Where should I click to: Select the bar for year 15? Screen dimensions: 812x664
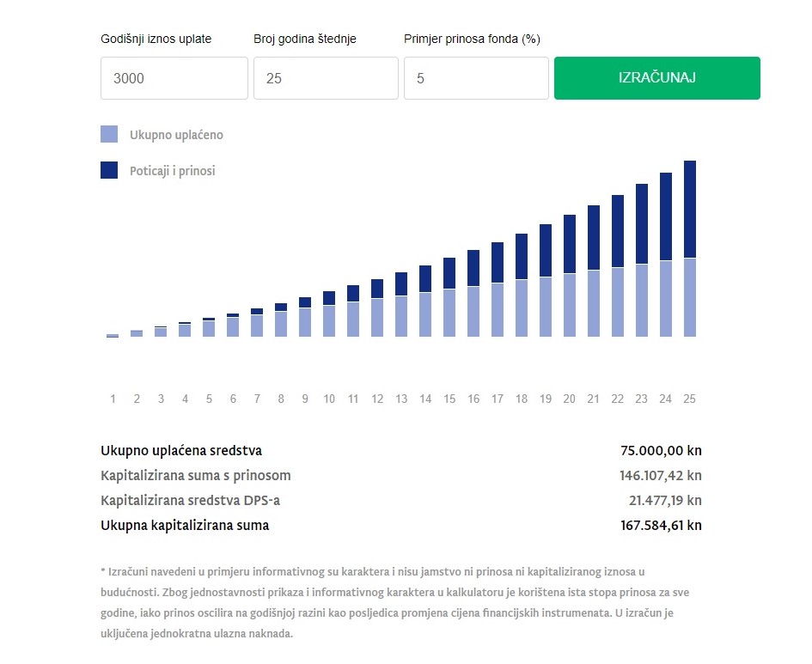click(x=449, y=297)
